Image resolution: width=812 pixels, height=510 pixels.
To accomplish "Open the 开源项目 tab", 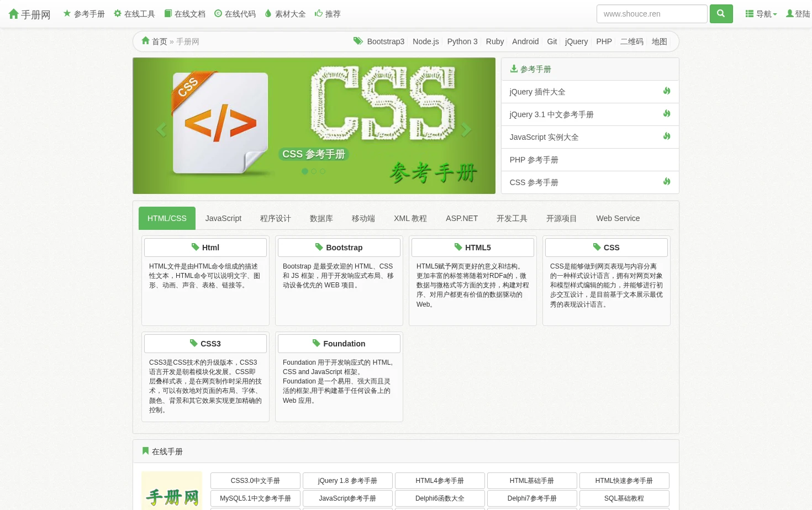I will click(x=562, y=218).
